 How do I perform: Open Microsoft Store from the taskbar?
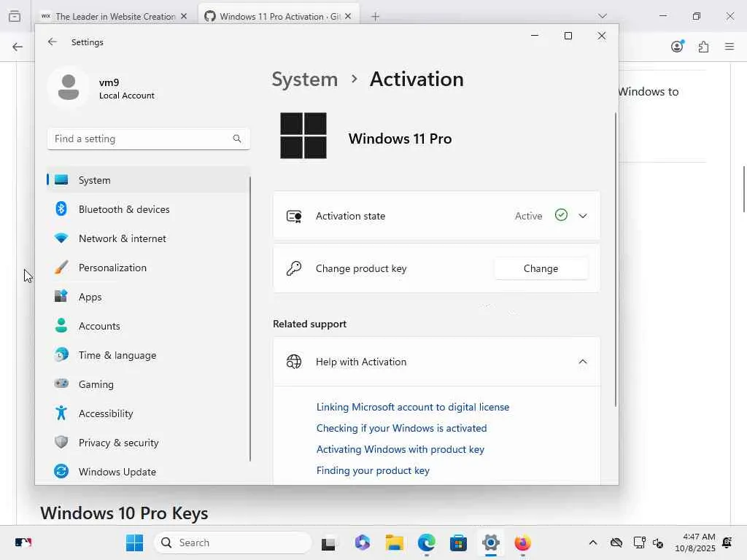458,542
